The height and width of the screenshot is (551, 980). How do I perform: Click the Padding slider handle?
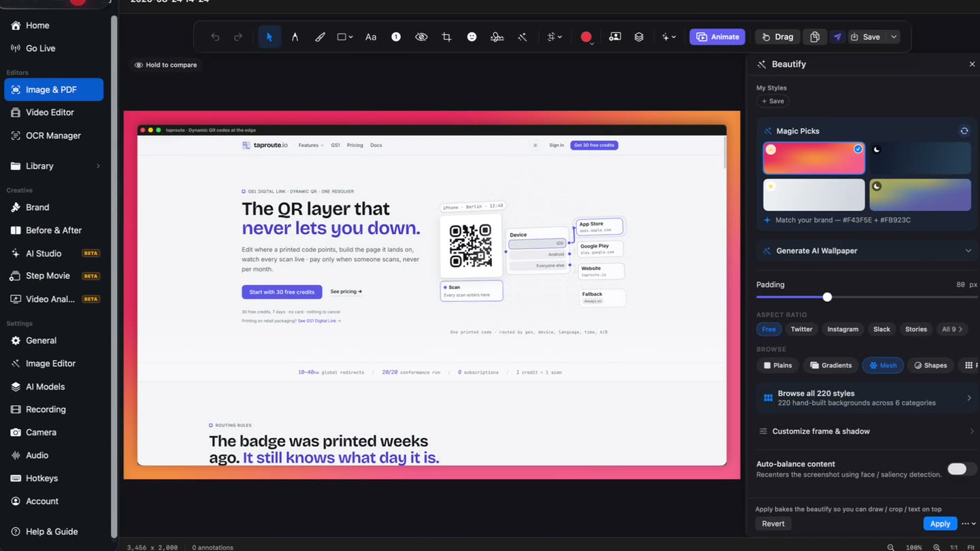click(827, 297)
